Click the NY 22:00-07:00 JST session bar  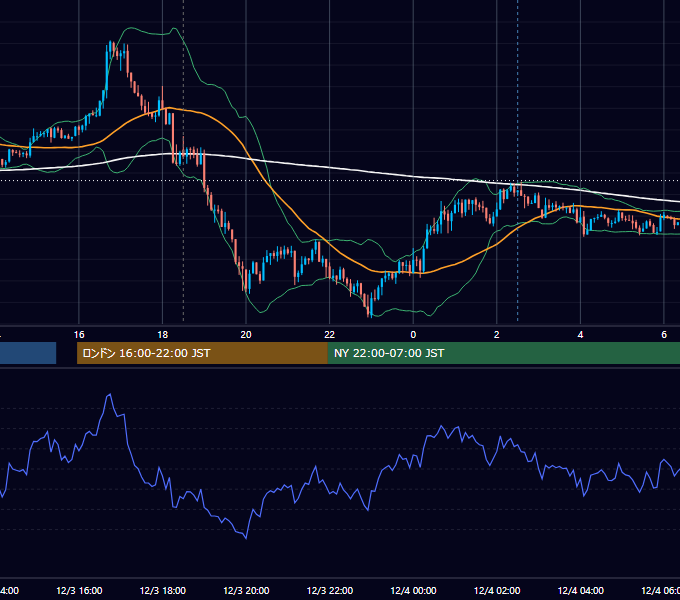coord(503,353)
